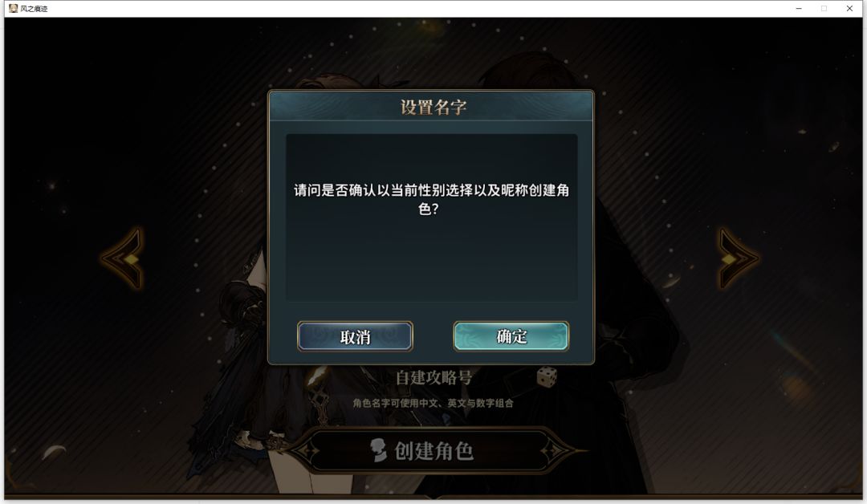
Task: Click the head silhouette icon beside 创建角色
Action: 378,450
